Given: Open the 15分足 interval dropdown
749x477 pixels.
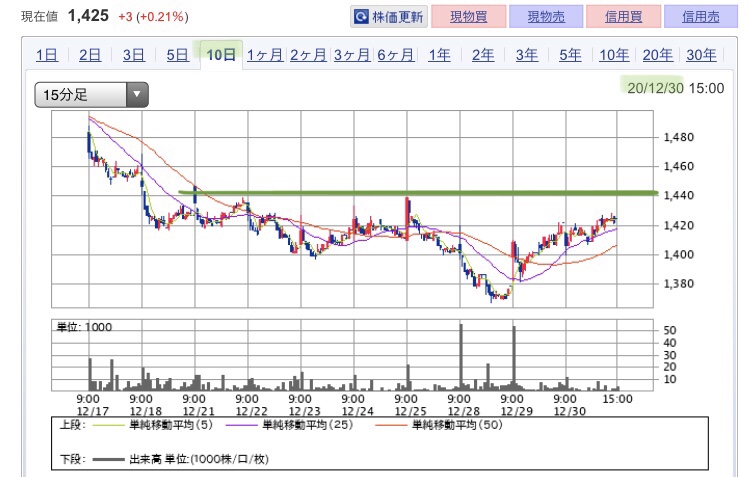Looking at the screenshot, I should pyautogui.click(x=91, y=95).
